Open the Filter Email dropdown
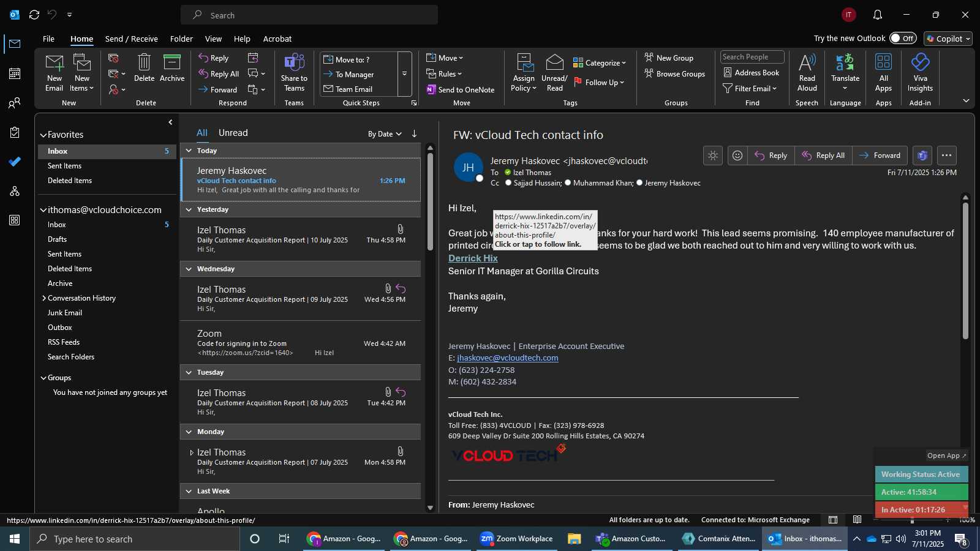Screen dimensions: 980x551 tap(750, 88)
